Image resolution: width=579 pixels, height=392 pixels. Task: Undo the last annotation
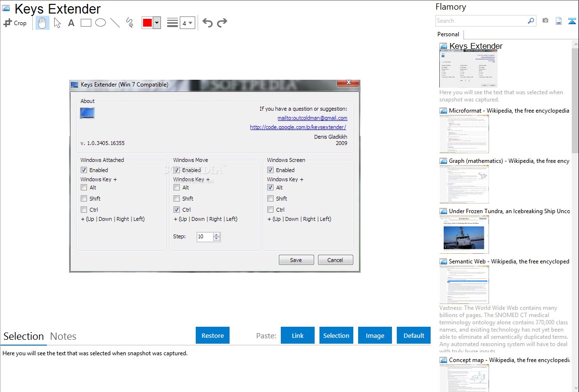click(x=207, y=23)
